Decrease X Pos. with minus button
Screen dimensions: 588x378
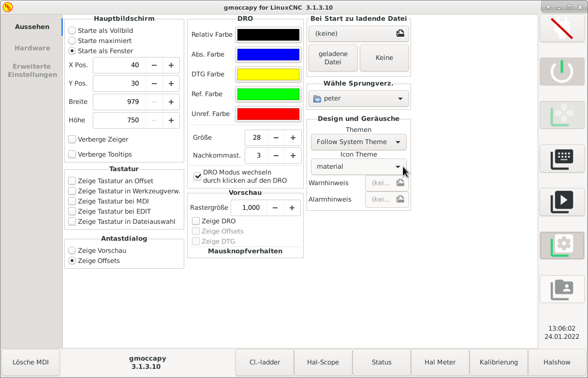[x=154, y=65]
